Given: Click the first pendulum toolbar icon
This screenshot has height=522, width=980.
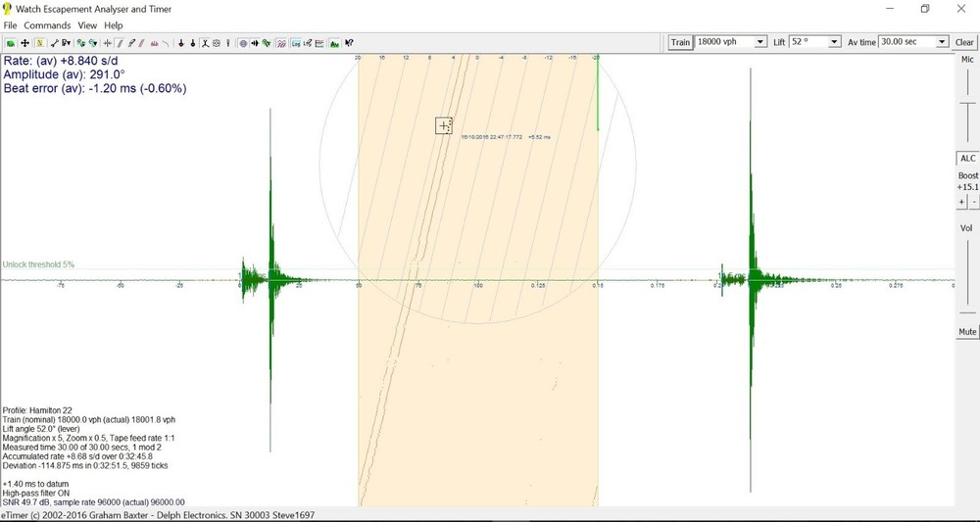Looking at the screenshot, I should point(181,43).
